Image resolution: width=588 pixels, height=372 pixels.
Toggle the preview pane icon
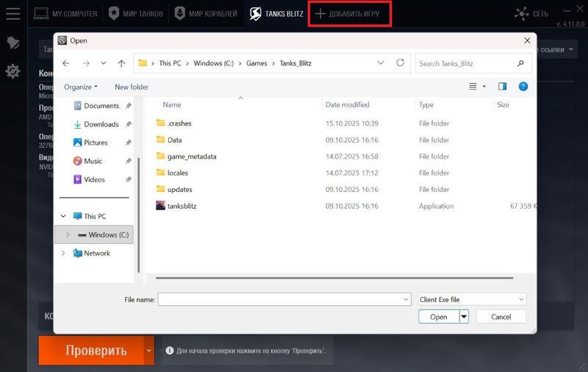[x=503, y=87]
